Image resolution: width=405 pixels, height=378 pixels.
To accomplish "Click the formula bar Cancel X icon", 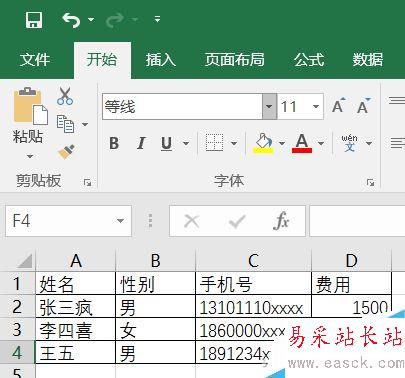I will coord(192,221).
